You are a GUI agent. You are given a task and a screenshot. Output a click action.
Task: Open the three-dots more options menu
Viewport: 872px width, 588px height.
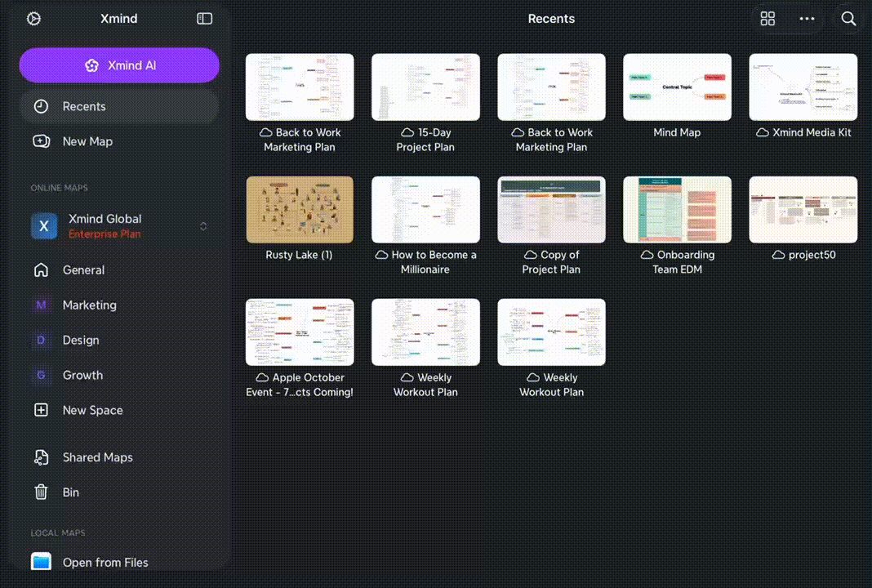[807, 18]
